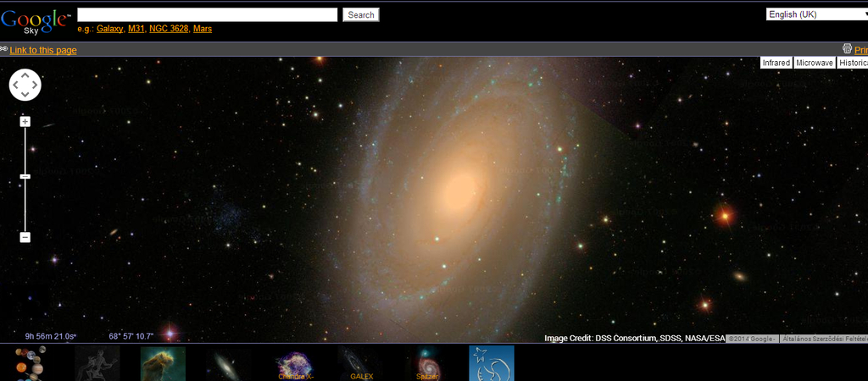Click the Image Credit DSS Consortium text
868x381 pixels.
point(634,338)
